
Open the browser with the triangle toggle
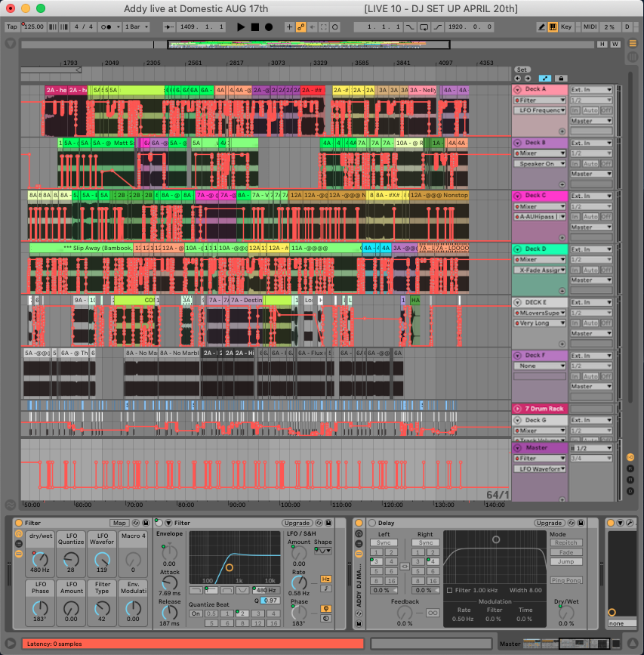11,43
